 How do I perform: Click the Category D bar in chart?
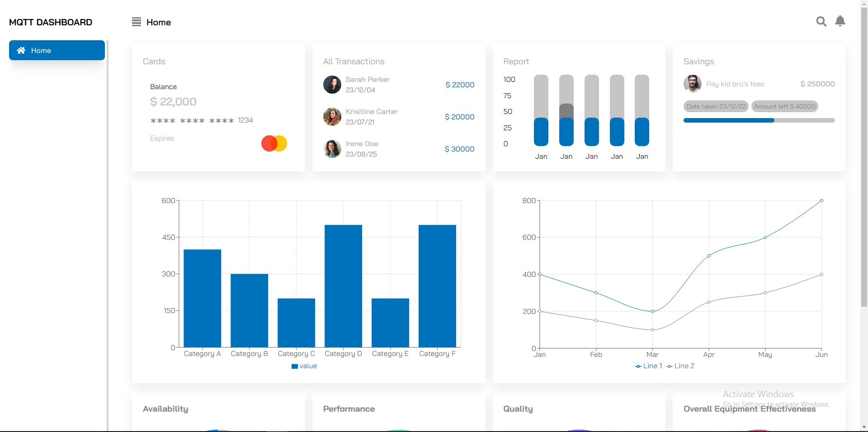click(x=343, y=286)
